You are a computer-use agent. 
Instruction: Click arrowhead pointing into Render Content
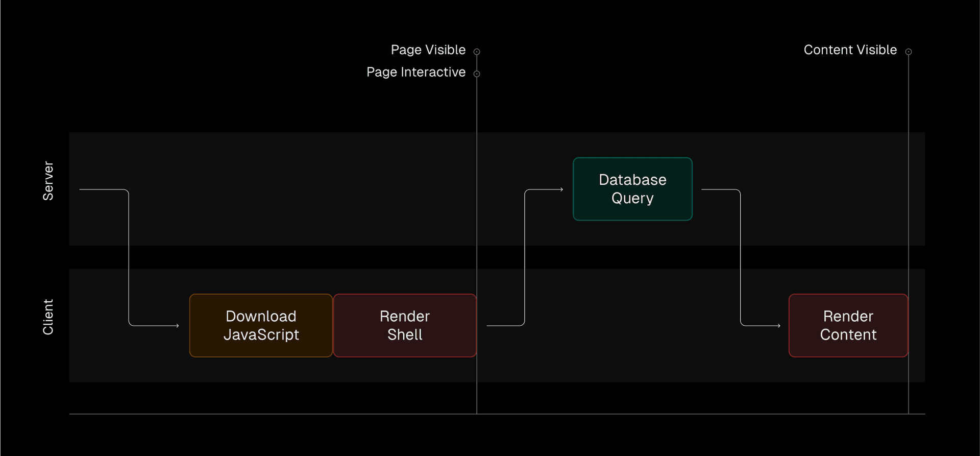(779, 325)
